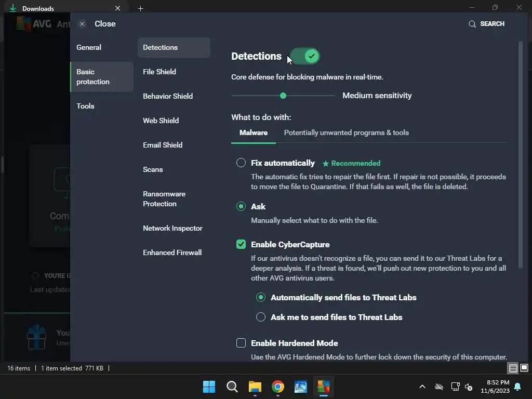Image resolution: width=532 pixels, height=399 pixels.
Task: Switch File Explorer to details view icon
Action: pos(513,368)
